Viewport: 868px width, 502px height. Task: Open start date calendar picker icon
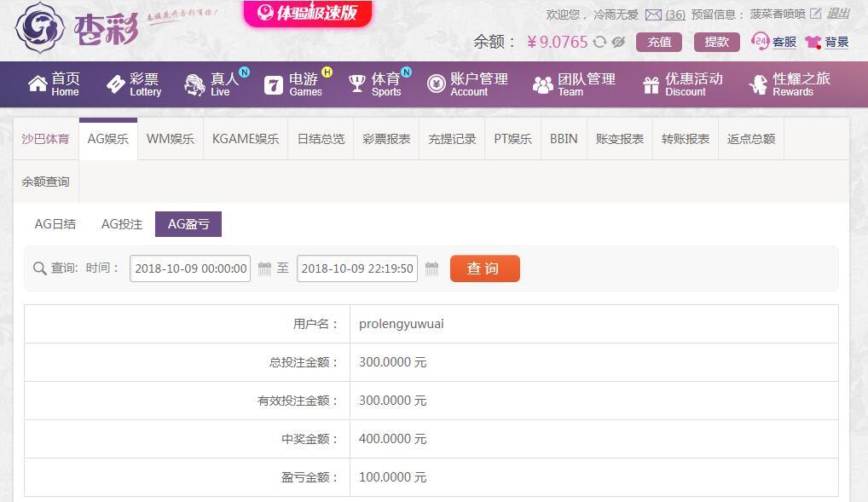pos(264,268)
